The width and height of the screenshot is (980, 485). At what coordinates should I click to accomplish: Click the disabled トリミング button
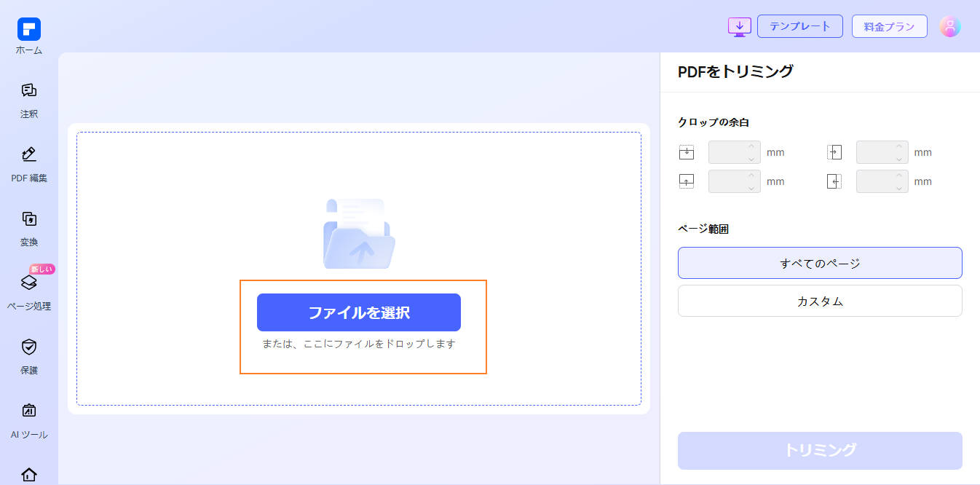(820, 450)
